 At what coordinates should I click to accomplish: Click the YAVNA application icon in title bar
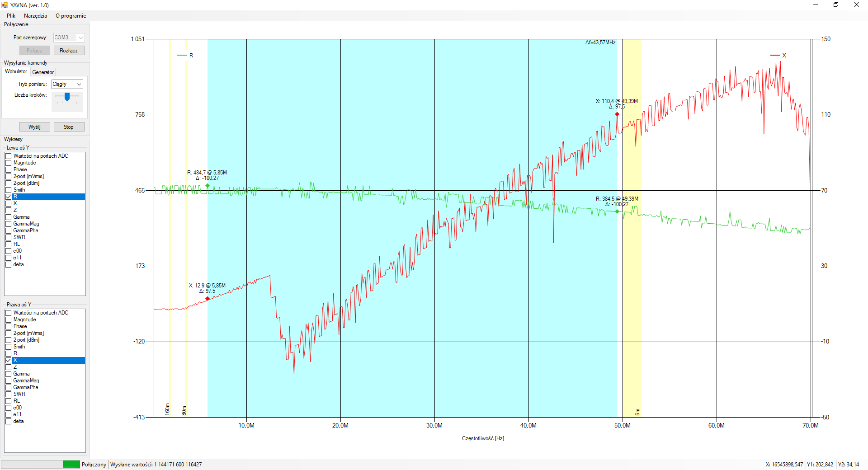[5, 5]
